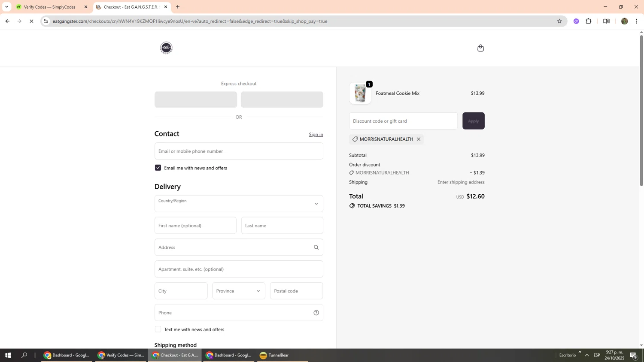This screenshot has height=362, width=644.
Task: Click the ESP language indicator
Action: [x=597, y=355]
